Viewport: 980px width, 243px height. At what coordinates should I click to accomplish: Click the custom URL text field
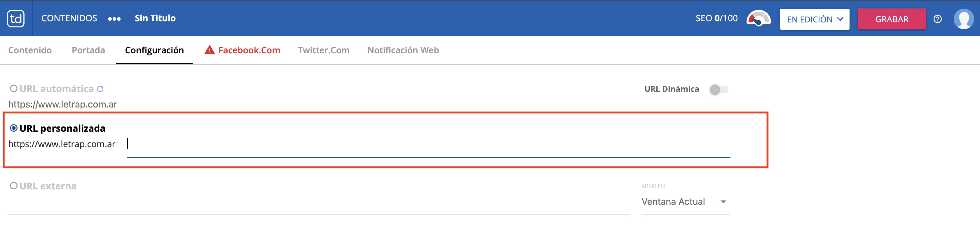[428, 144]
